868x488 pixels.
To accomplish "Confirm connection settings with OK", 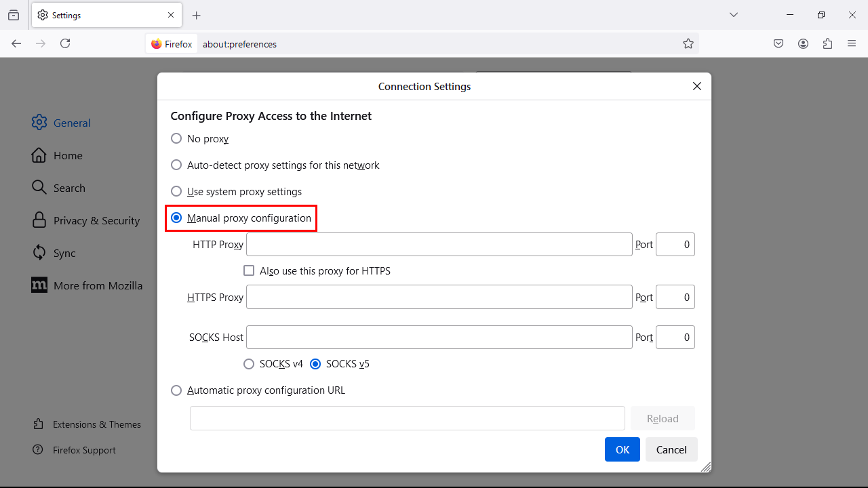I will pyautogui.click(x=622, y=449).
